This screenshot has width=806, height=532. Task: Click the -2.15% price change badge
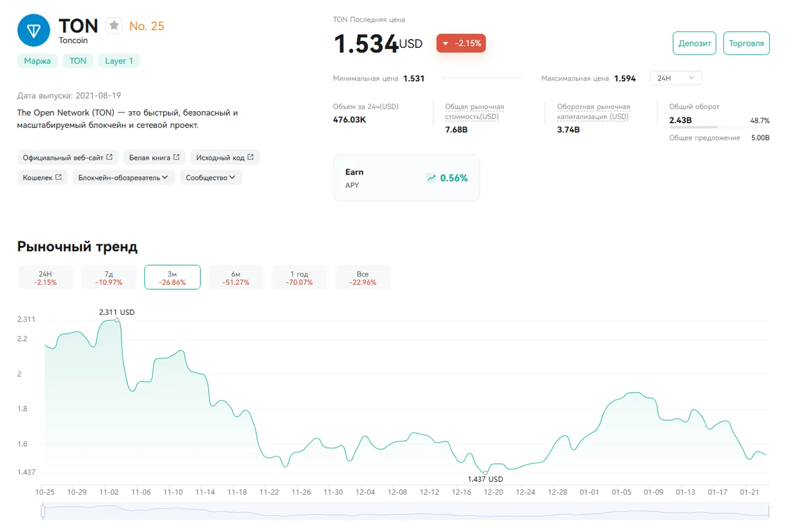click(461, 43)
